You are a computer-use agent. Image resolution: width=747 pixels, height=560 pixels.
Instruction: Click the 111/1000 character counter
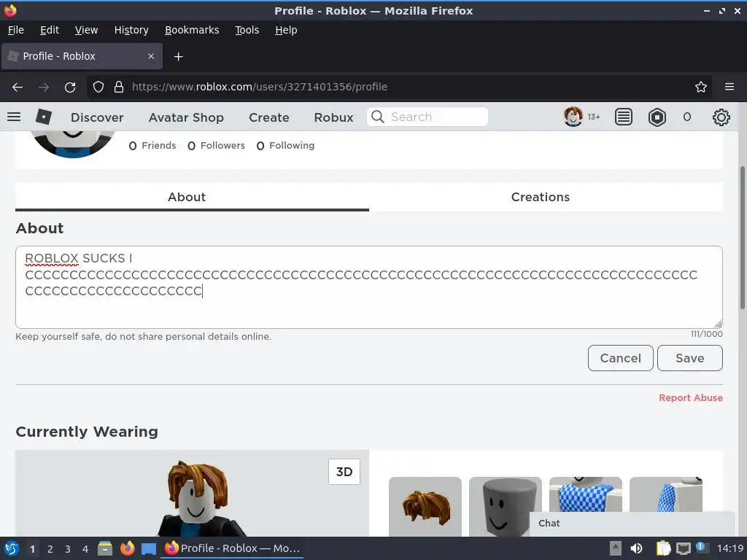click(x=706, y=334)
